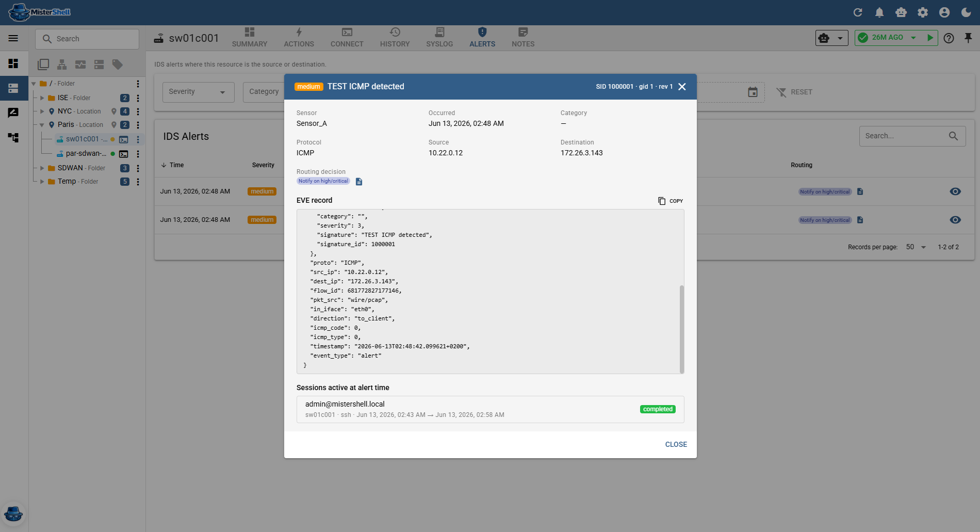Switch to the HISTORY tab
980x532 pixels.
click(395, 38)
